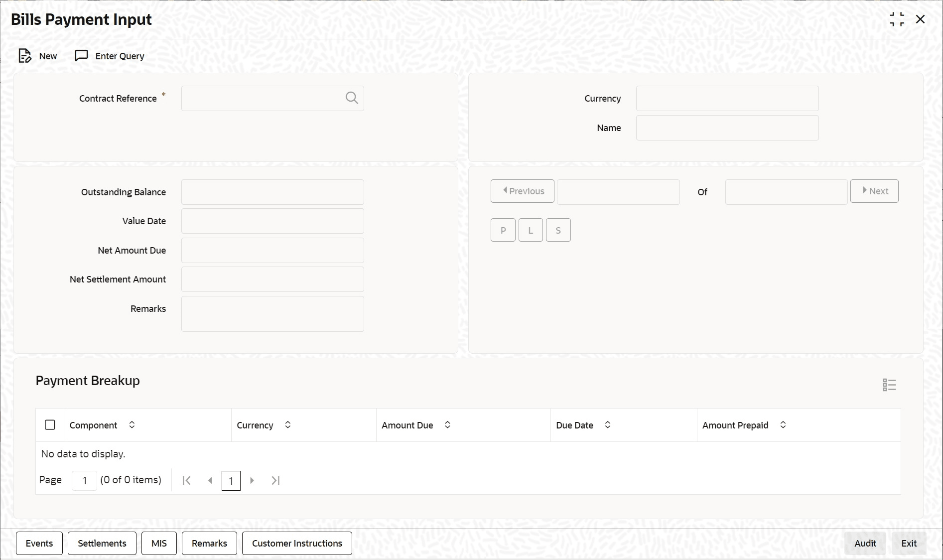Collapse the window with the minimize-size icon
This screenshot has height=560, width=943.
pyautogui.click(x=897, y=19)
